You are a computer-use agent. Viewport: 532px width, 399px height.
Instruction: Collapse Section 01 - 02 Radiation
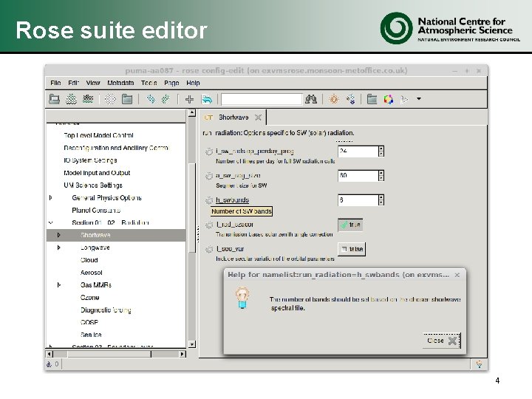click(x=50, y=223)
